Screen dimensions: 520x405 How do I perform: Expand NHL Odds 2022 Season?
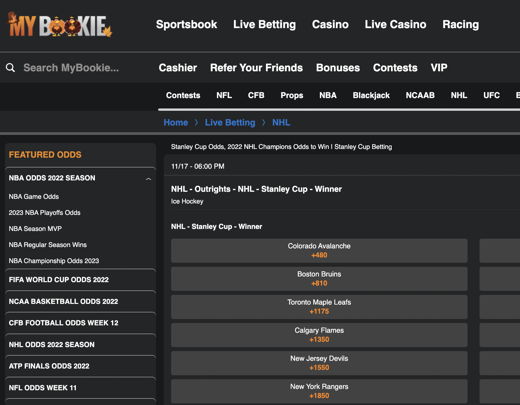coord(80,344)
